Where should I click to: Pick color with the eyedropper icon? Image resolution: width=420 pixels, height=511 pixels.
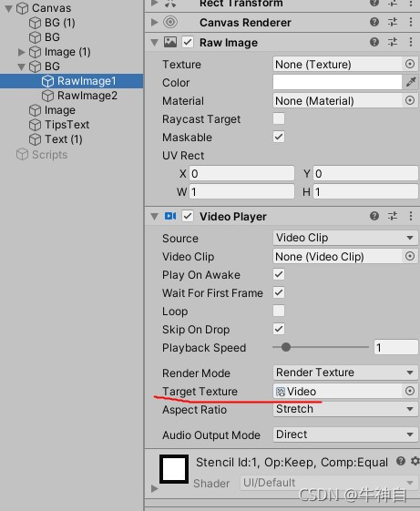click(411, 82)
